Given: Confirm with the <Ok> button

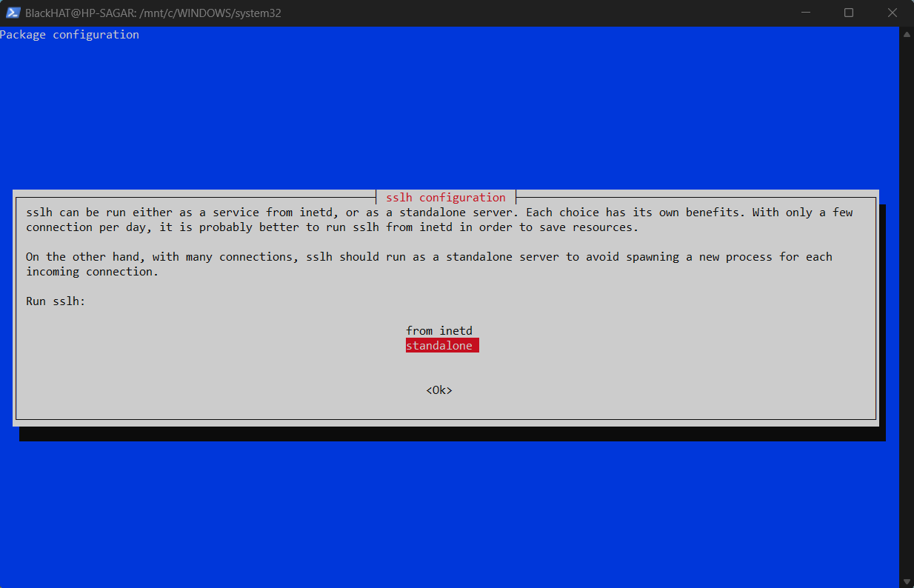Looking at the screenshot, I should [x=439, y=390].
